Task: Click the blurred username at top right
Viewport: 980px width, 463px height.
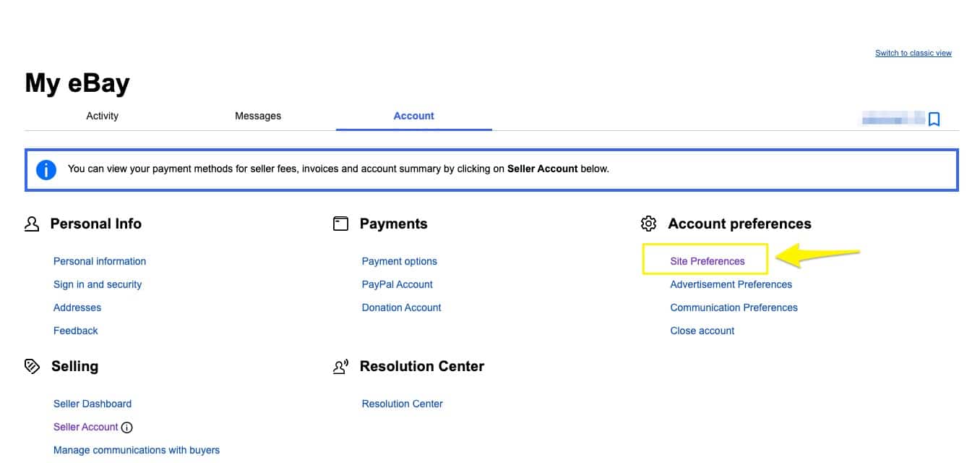Action: pyautogui.click(x=893, y=119)
